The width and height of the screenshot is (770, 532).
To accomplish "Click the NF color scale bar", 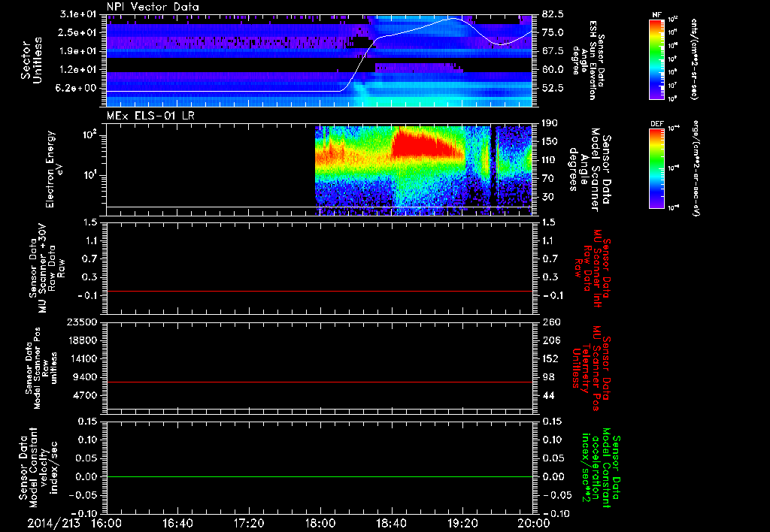I will tap(657, 59).
